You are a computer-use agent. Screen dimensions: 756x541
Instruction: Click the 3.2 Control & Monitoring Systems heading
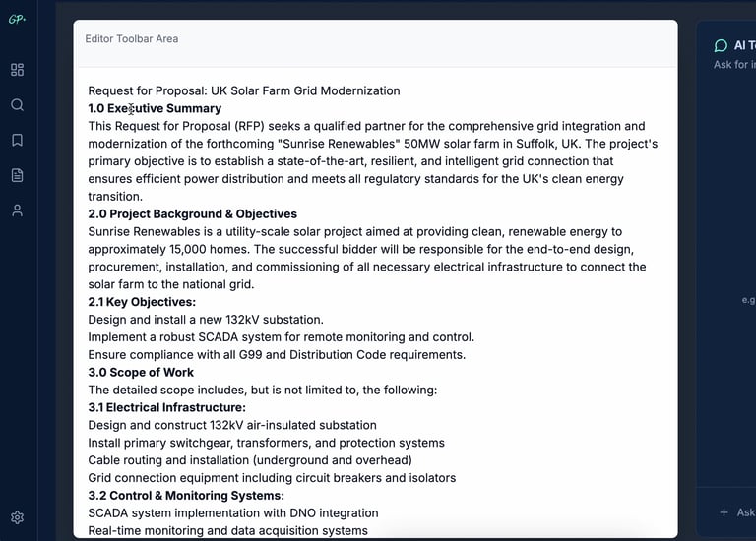pos(186,495)
